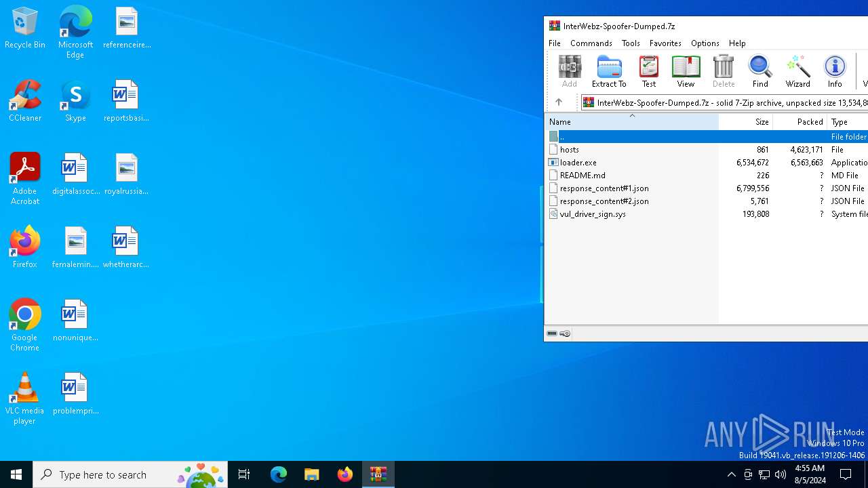Click the Test archive toolbar icon

click(x=649, y=71)
